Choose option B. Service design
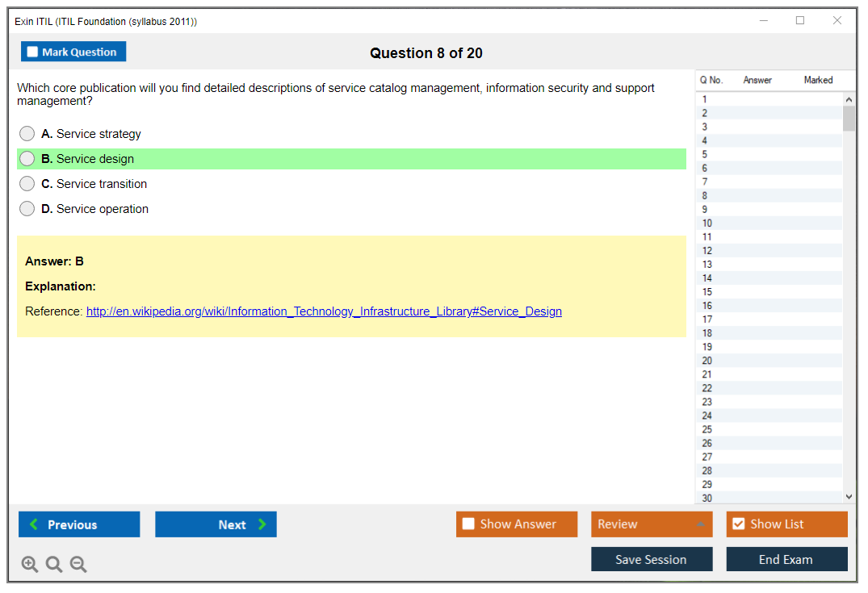The image size is (868, 593). pyautogui.click(x=27, y=159)
